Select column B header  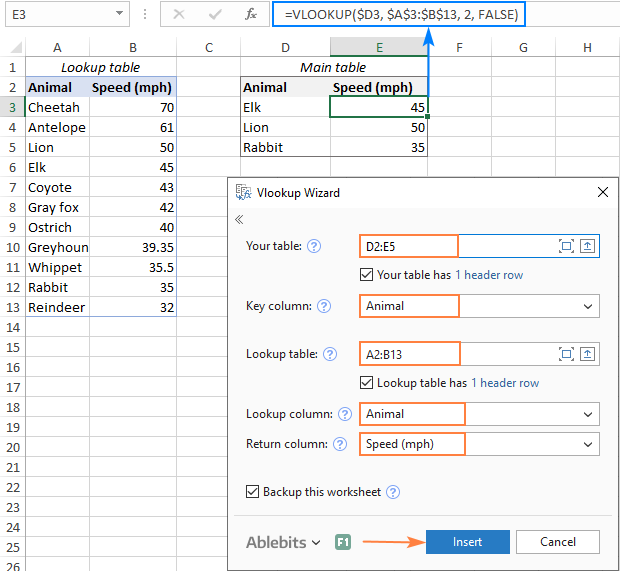click(133, 48)
